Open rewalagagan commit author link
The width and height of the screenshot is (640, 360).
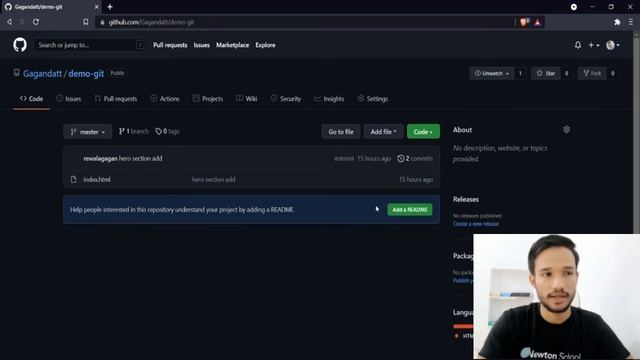point(100,158)
